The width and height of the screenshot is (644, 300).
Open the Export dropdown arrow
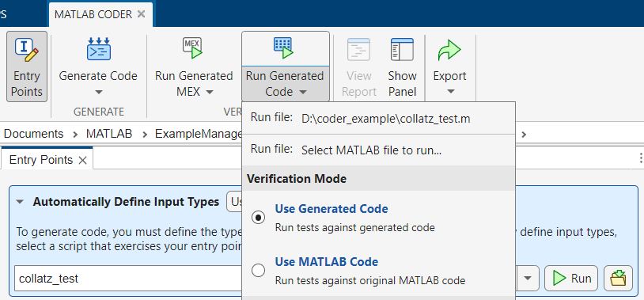click(450, 92)
